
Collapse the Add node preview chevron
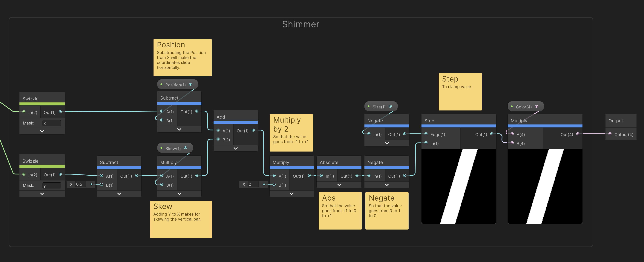click(235, 148)
